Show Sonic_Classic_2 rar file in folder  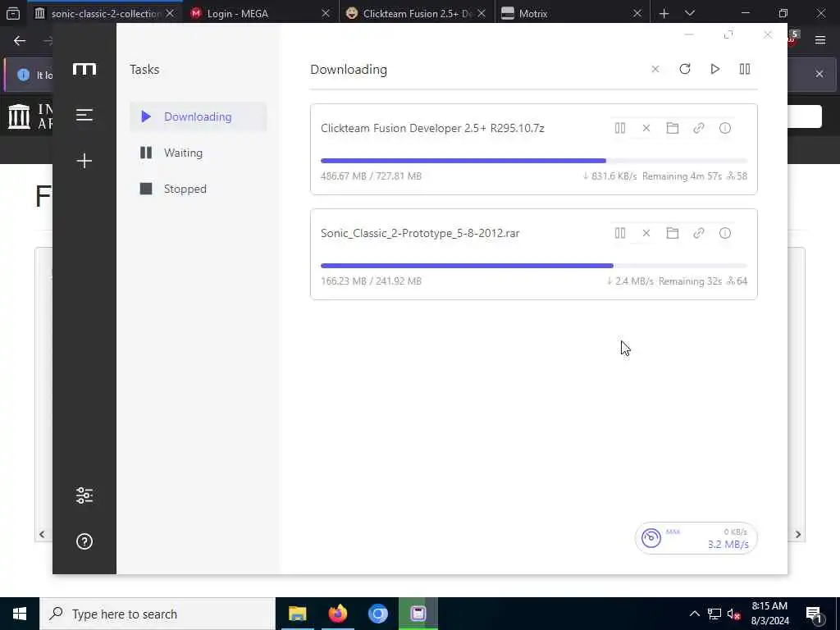pos(673,233)
